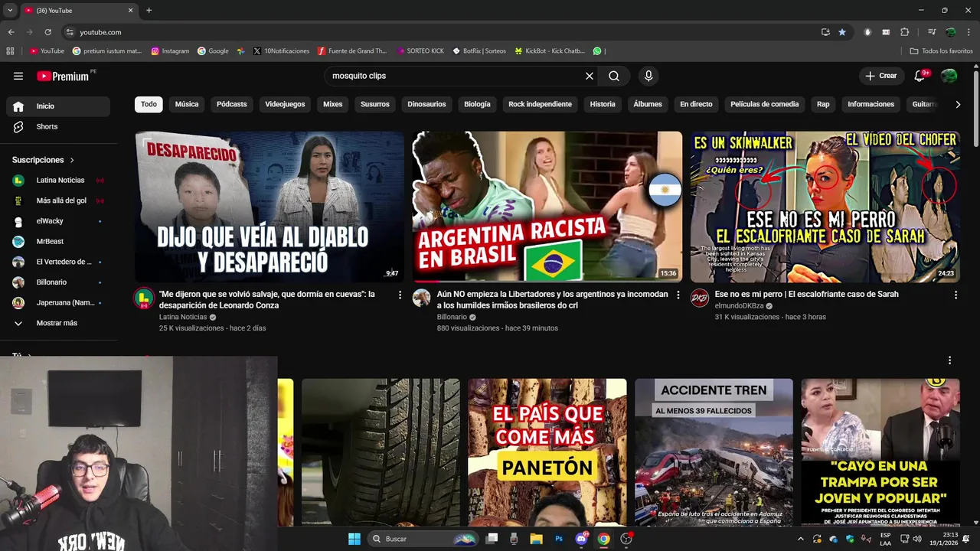This screenshot has height=551, width=980.
Task: Select the Rock independiente filter chip
Action: (x=540, y=104)
